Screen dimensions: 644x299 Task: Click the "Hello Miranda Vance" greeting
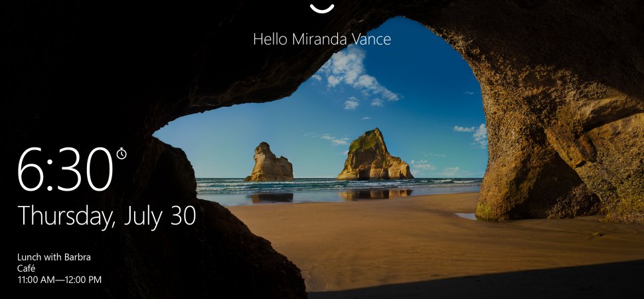(x=322, y=39)
